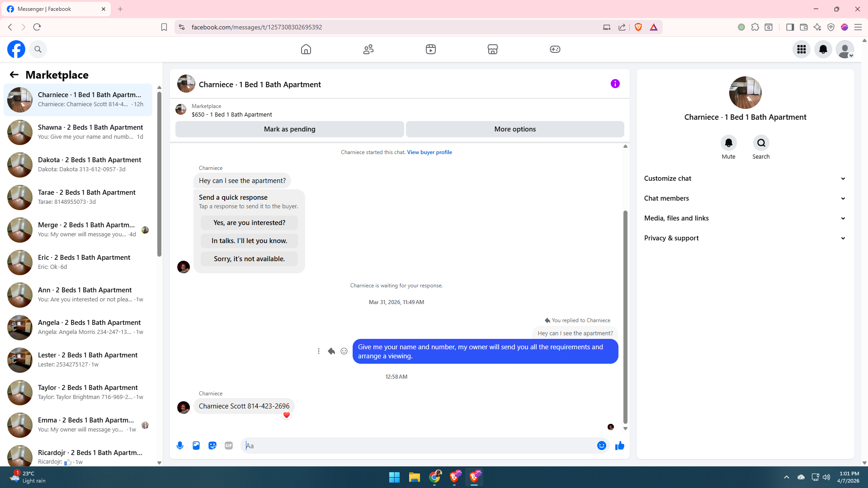Open Windows Start menu
Screen dimensions: 868x488
coord(394,477)
